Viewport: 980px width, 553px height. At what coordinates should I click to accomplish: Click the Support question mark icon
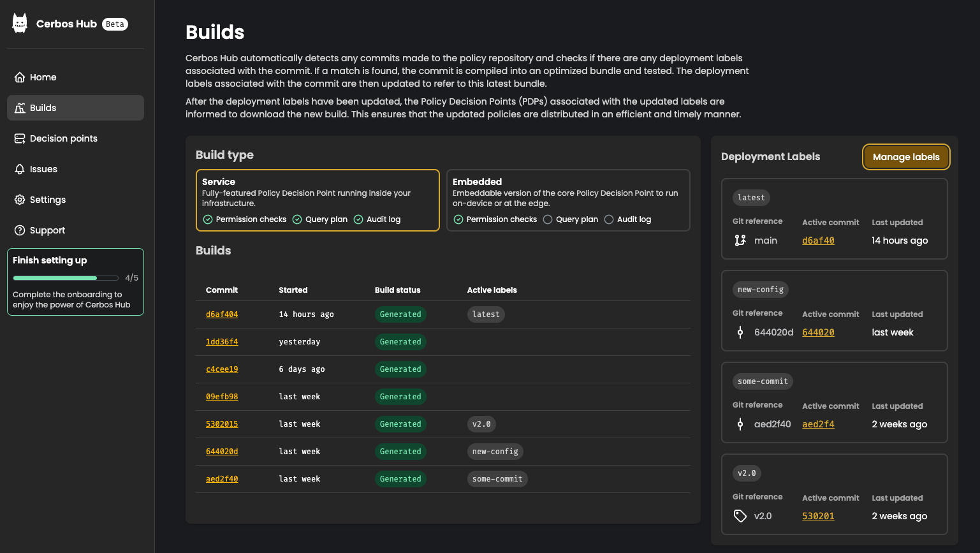[x=20, y=230]
